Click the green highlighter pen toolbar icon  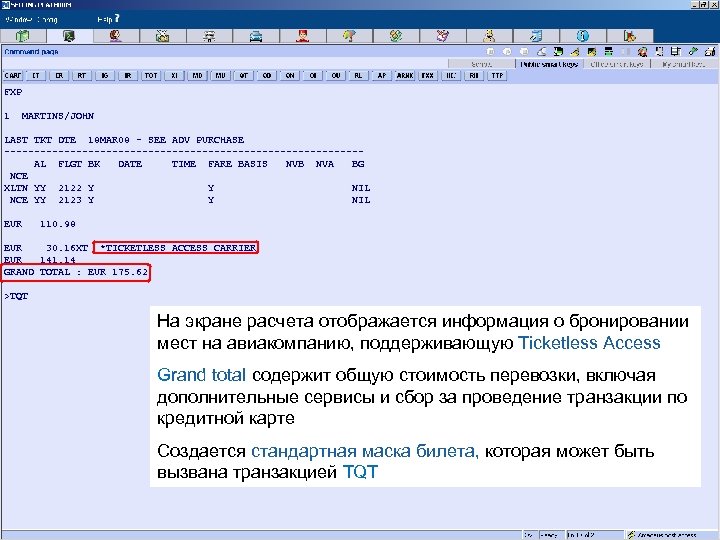pyautogui.click(x=692, y=51)
